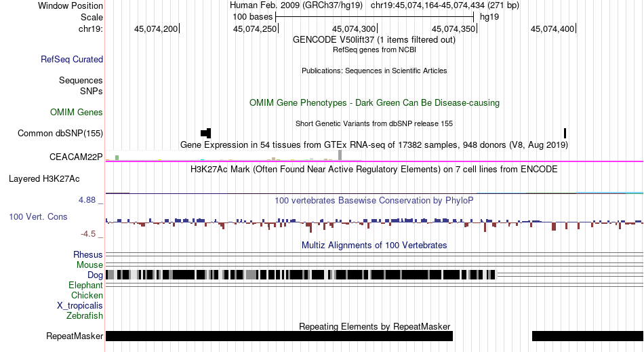Click the Mouse alignment row label

89,265
